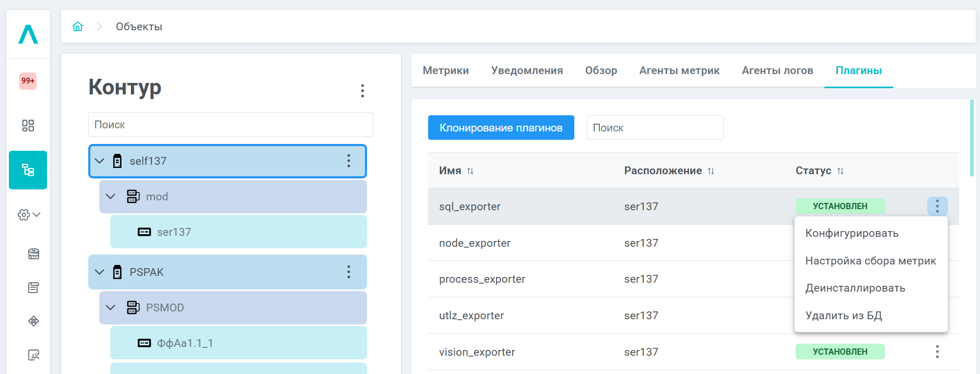980x374 pixels.
Task: Open vision_exporter row actions menu
Action: (937, 352)
